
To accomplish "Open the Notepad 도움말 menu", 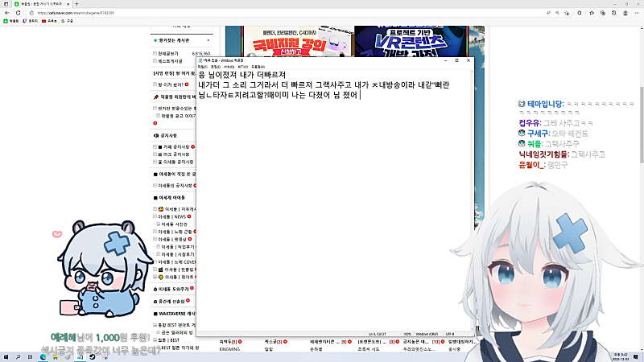I will [258, 67].
